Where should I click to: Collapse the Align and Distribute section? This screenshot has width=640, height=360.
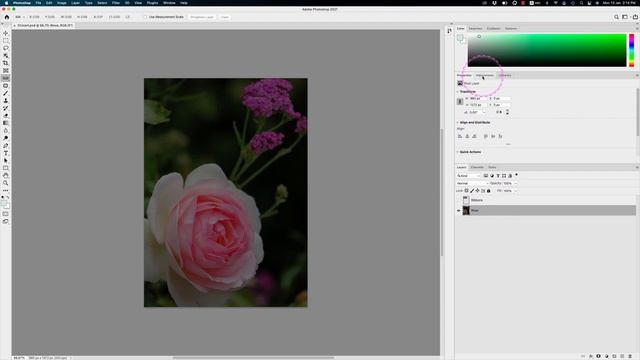pos(458,122)
